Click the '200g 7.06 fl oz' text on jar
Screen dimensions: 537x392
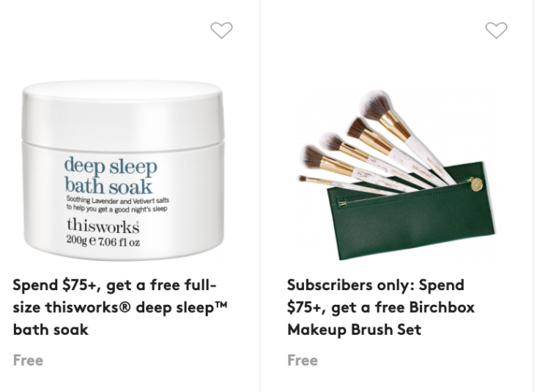click(x=103, y=241)
